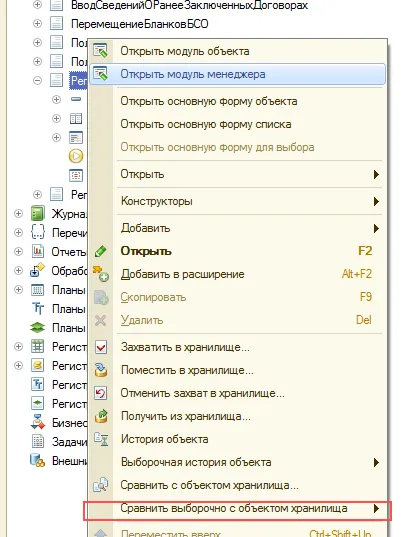Click the Перечисления braces icon
Image resolution: width=406 pixels, height=537 pixels.
[38, 232]
